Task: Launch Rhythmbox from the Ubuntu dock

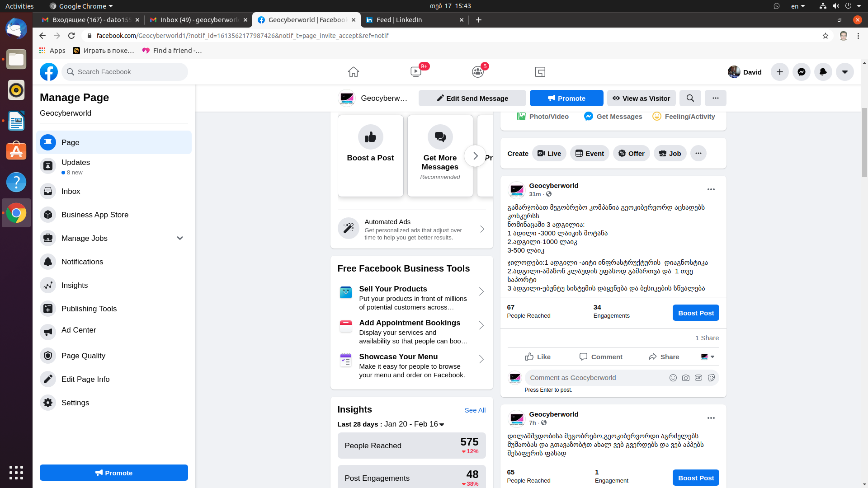Action: click(x=16, y=90)
